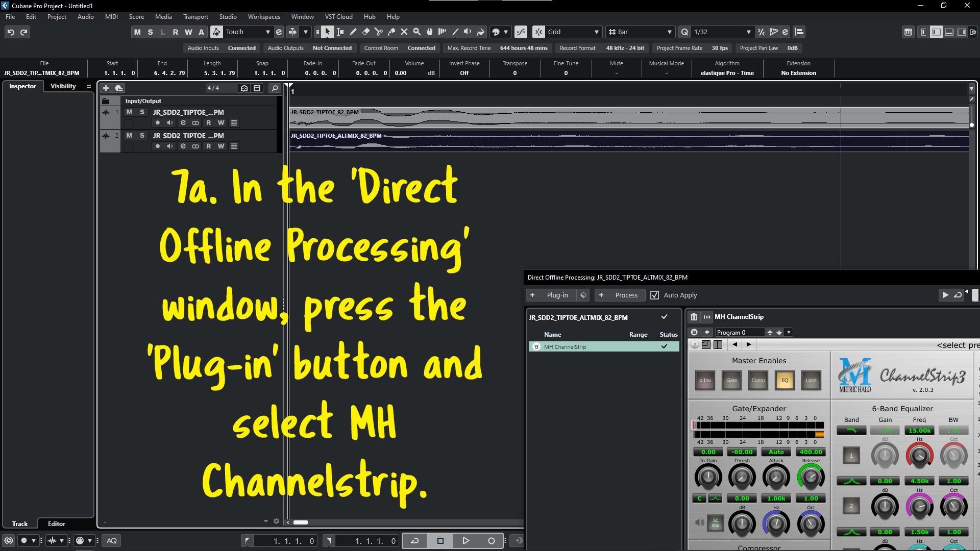Select the Erase tool
The width and height of the screenshot is (980, 551).
click(x=365, y=32)
